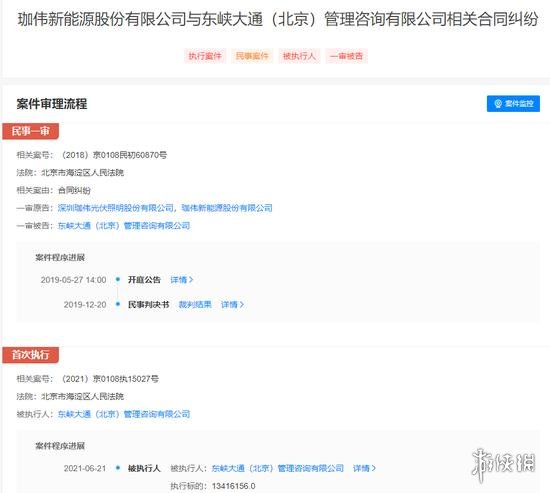Open 详情 for 民事判决书 entry
550x493 pixels.
pos(232,304)
